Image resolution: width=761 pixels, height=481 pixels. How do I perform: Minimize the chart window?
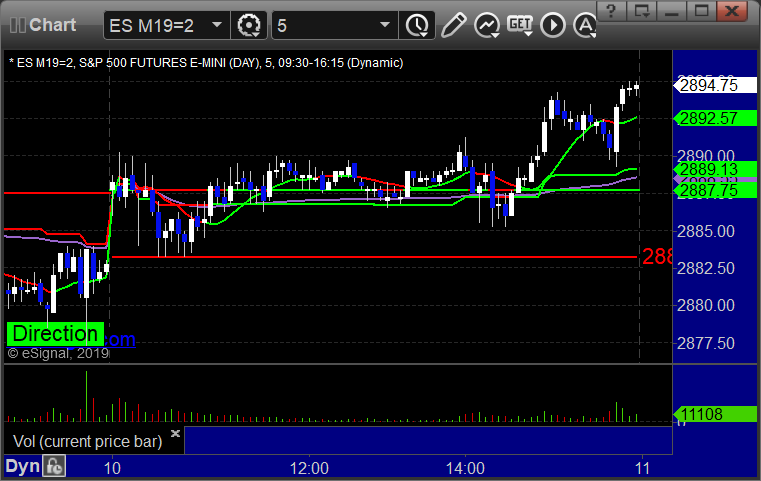pos(672,11)
